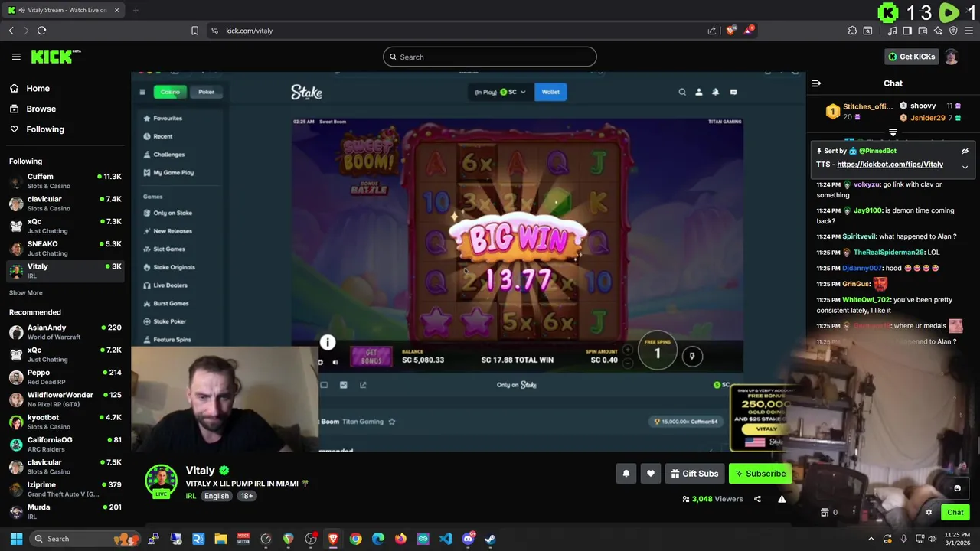Click the report warning triangle icon
This screenshot has width=980, height=551.
(x=782, y=499)
